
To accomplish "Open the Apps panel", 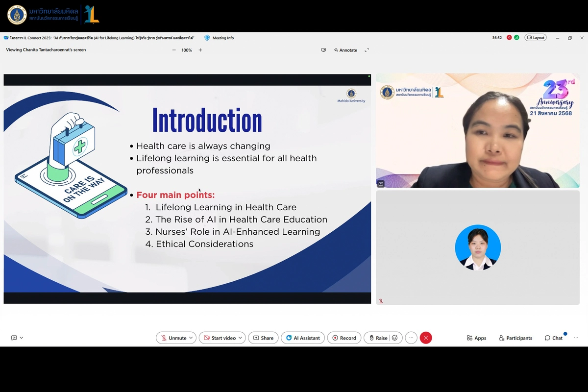I will pyautogui.click(x=476, y=338).
